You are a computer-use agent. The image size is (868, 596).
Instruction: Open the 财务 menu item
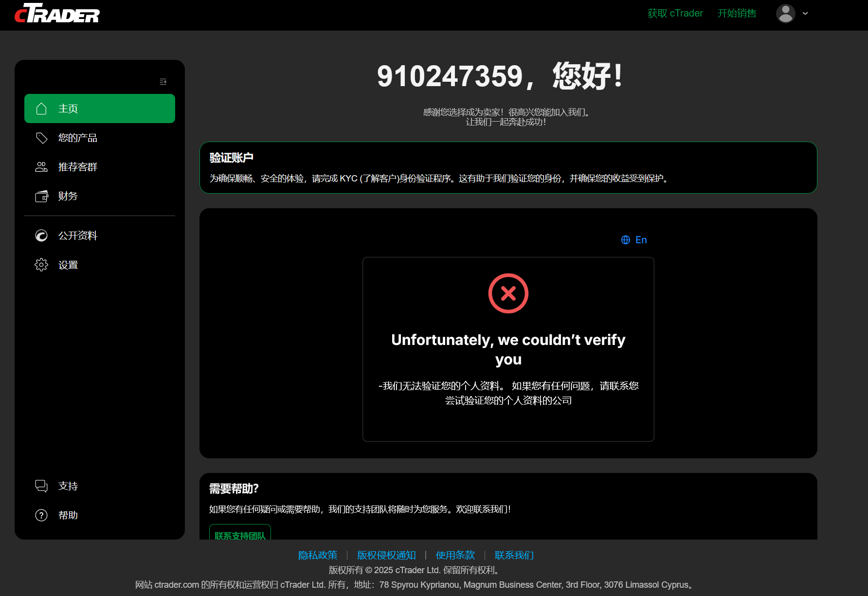(x=100, y=196)
